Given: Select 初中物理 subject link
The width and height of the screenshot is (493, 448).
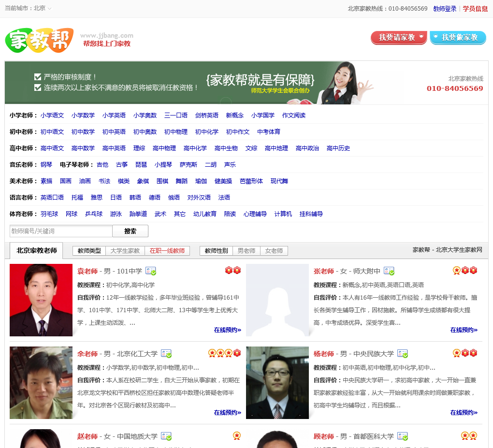Looking at the screenshot, I should (x=176, y=132).
